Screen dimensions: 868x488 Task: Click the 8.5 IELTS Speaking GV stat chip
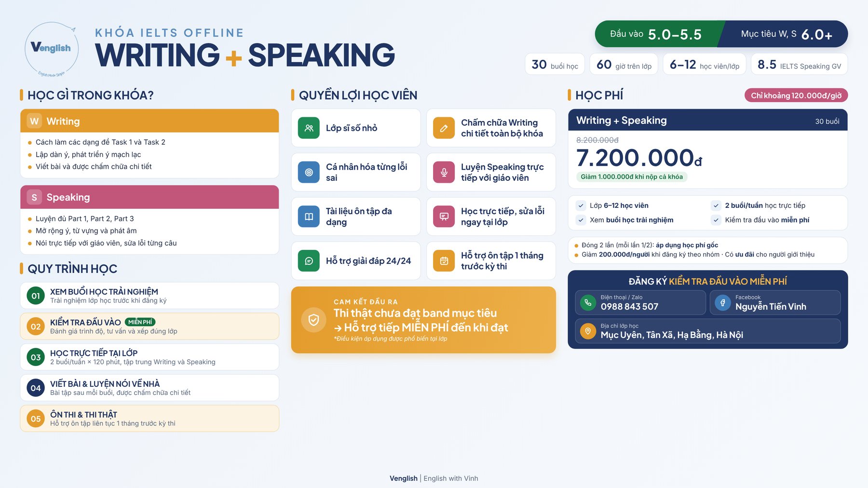tap(799, 65)
